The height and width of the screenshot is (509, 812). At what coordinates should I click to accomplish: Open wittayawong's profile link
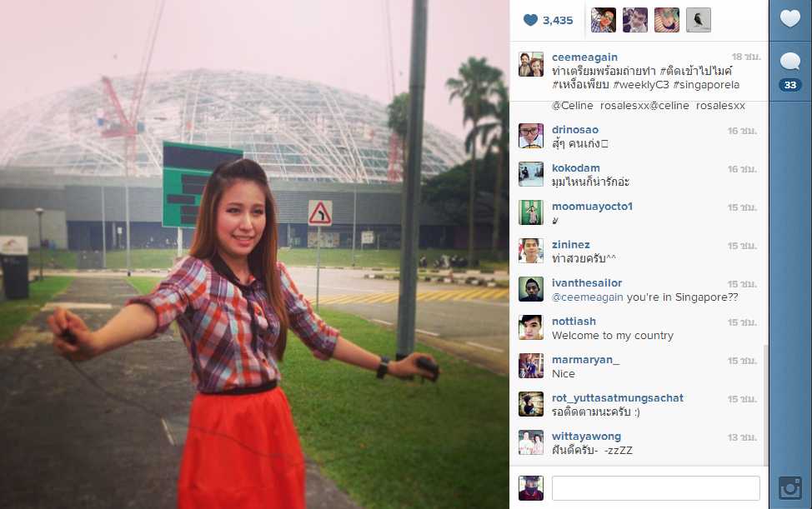click(x=586, y=436)
